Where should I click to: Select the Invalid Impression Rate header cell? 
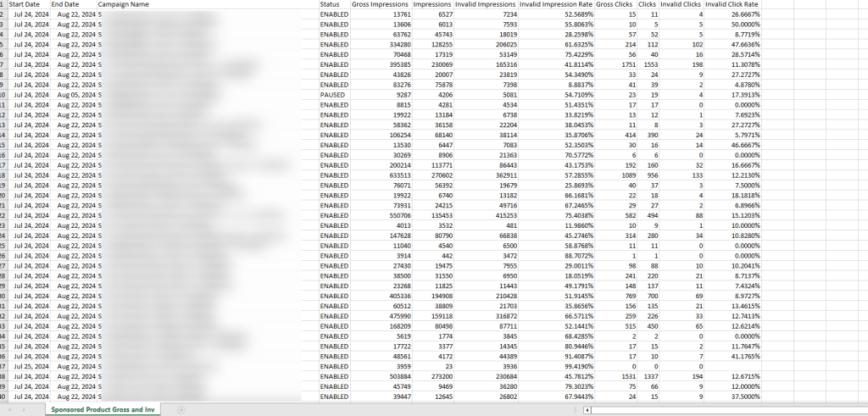pyautogui.click(x=556, y=4)
